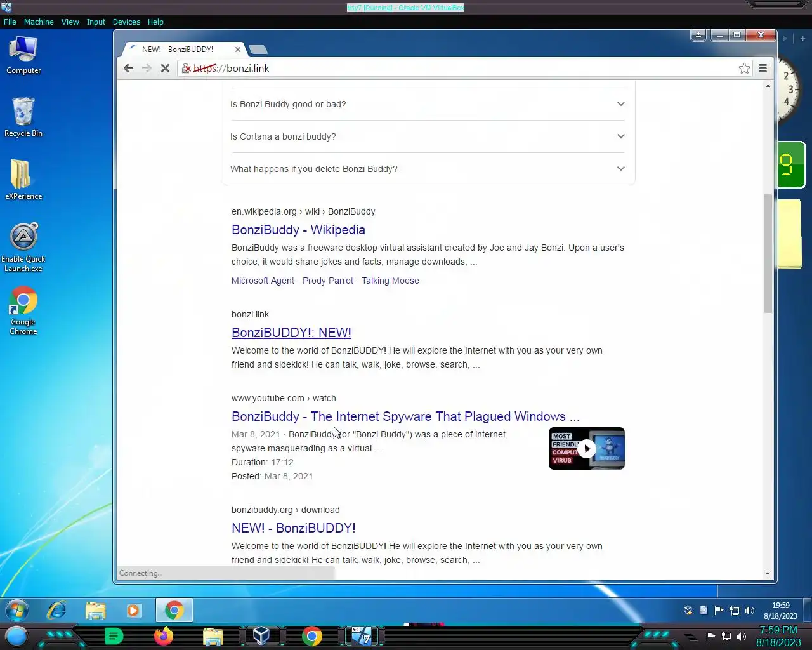The image size is (812, 650).
Task: Click the insecure https lock icon in address bar
Action: [187, 69]
